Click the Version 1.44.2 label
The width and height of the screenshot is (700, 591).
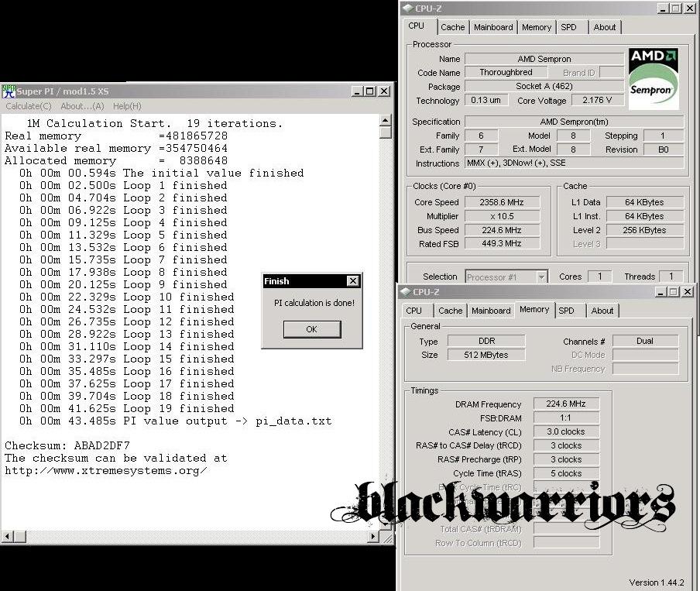click(x=657, y=582)
